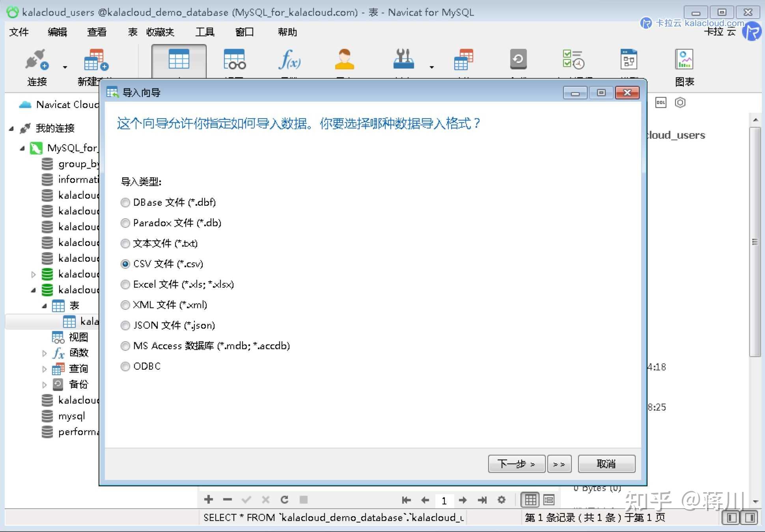This screenshot has width=765, height=532.
Task: Open the 图表 (Charts) tool icon
Action: pos(684,59)
